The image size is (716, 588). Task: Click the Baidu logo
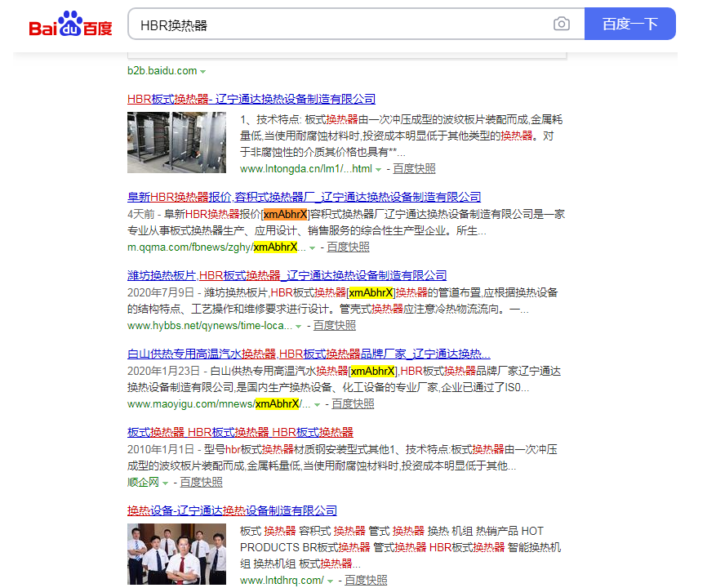point(70,24)
